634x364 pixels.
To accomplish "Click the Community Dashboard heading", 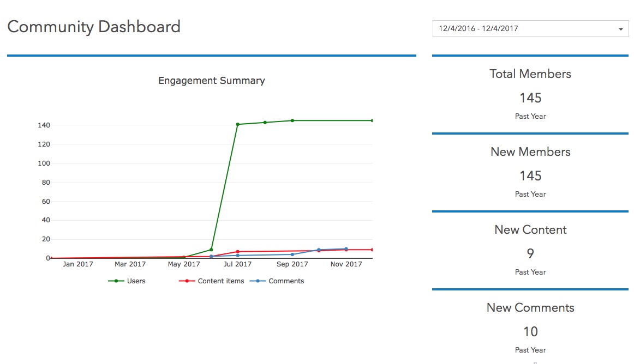I will pyautogui.click(x=94, y=27).
